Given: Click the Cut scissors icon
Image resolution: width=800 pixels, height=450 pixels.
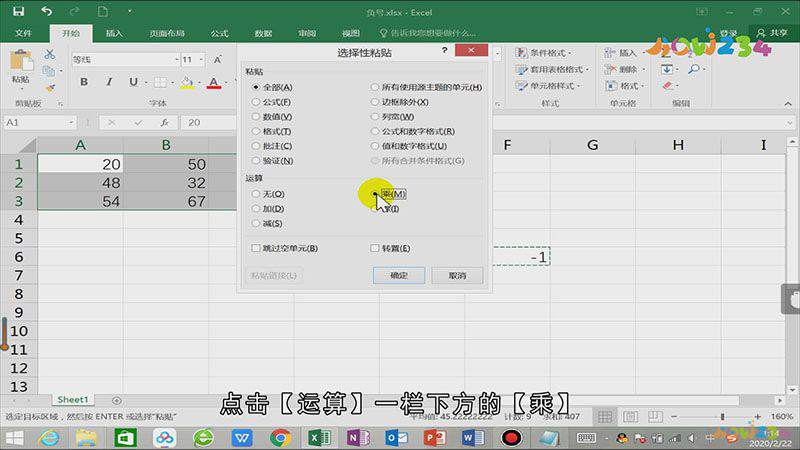Looking at the screenshot, I should coord(49,55).
